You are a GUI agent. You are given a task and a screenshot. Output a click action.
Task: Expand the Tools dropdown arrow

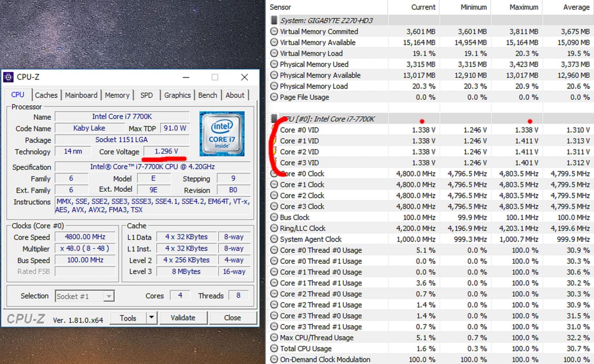[151, 318]
